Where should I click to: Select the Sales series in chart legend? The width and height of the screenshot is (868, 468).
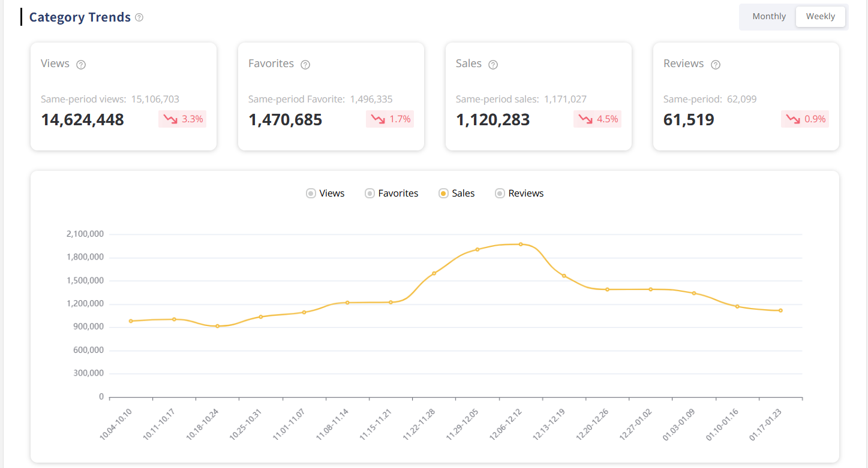pos(456,194)
